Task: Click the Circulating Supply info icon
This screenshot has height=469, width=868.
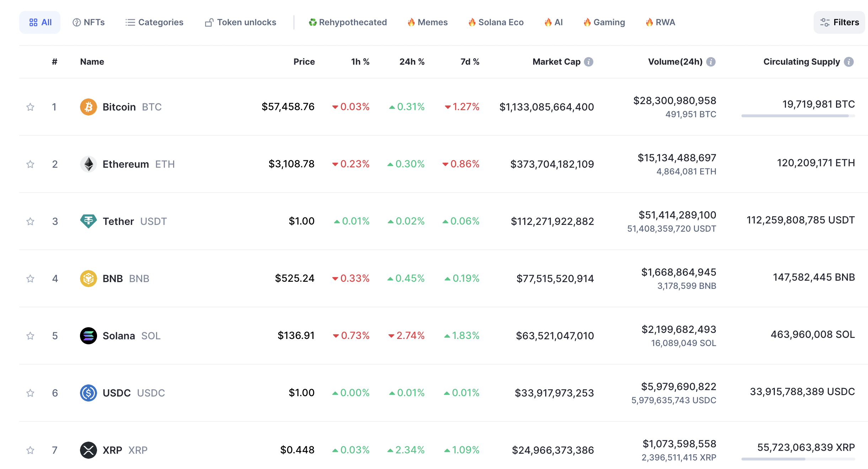Action: [x=849, y=62]
